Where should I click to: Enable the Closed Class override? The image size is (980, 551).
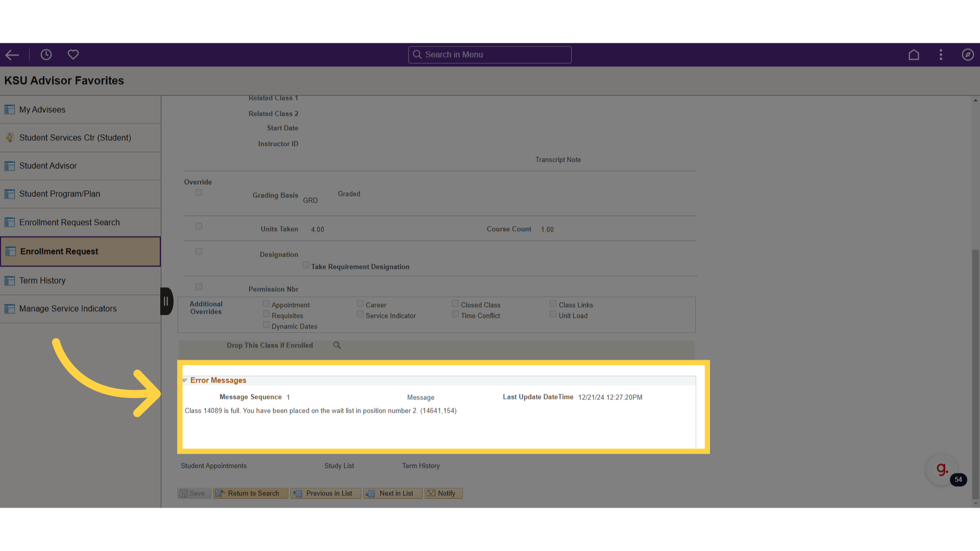click(455, 304)
